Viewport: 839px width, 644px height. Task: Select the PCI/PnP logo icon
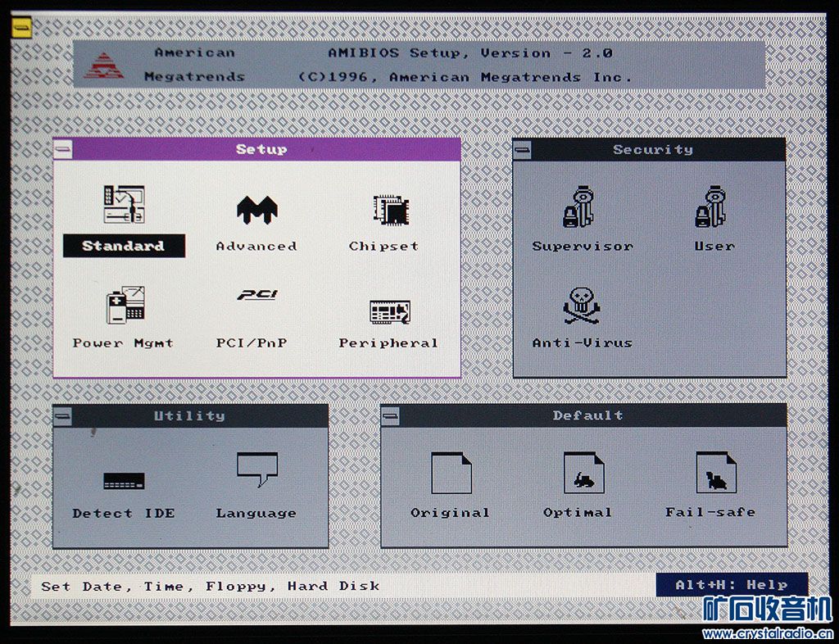[x=257, y=295]
